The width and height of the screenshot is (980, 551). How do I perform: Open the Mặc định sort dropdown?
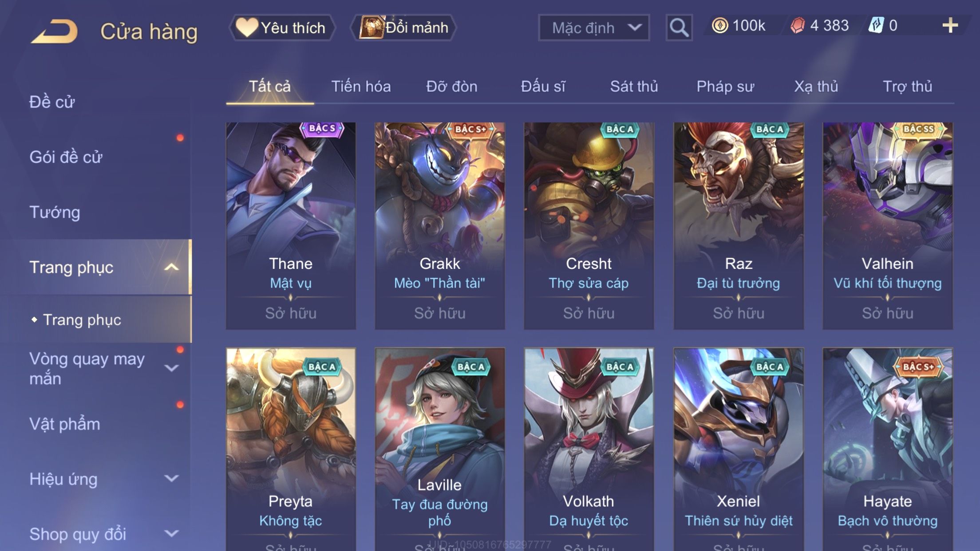(594, 28)
